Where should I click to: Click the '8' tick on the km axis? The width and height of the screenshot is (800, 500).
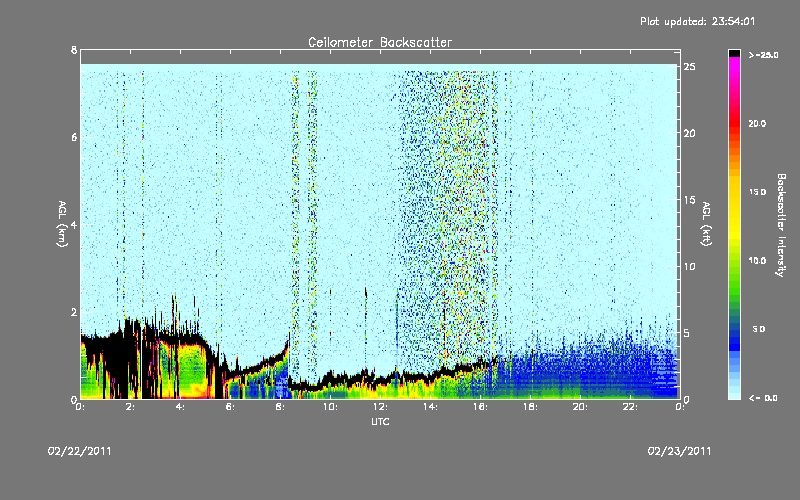[74, 50]
